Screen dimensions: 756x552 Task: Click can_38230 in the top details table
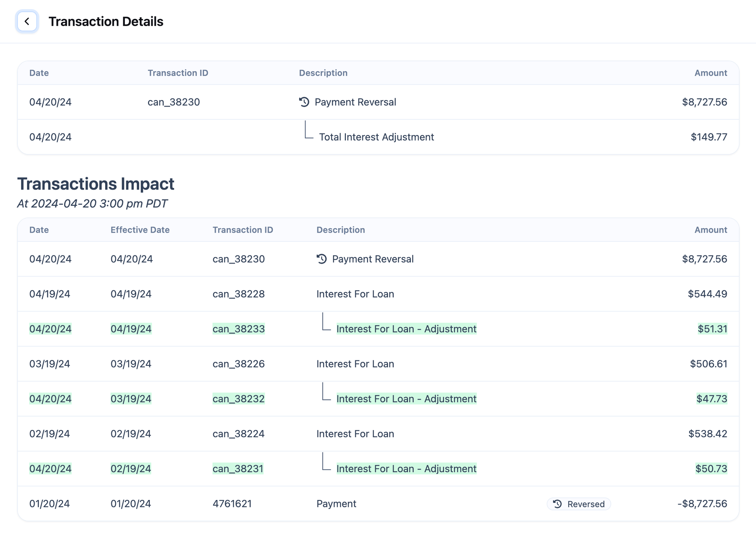coord(173,102)
